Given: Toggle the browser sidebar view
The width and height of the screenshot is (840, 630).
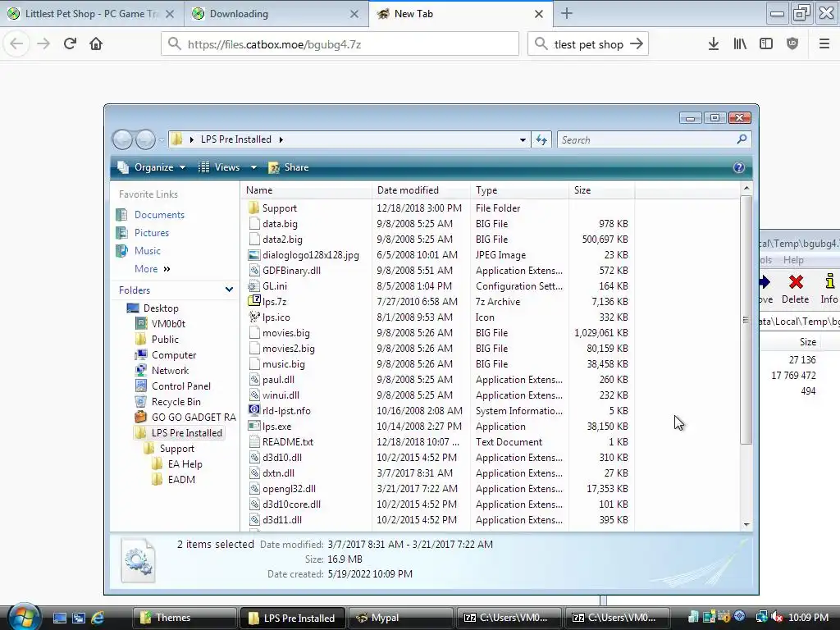Looking at the screenshot, I should 766,44.
